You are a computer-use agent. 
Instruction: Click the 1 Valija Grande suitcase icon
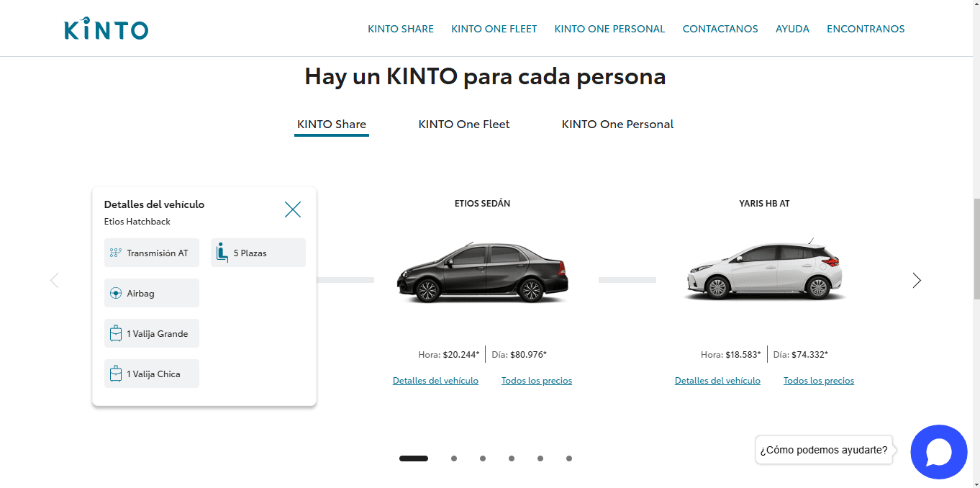click(x=115, y=334)
